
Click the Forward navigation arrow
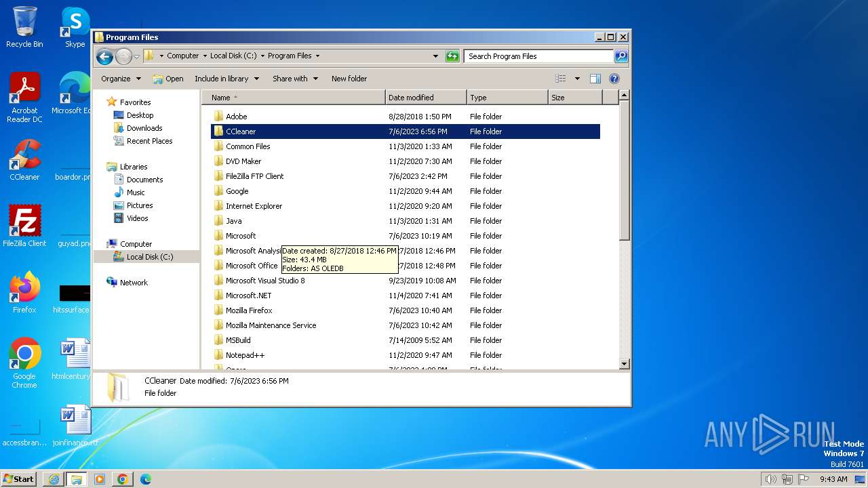(123, 56)
